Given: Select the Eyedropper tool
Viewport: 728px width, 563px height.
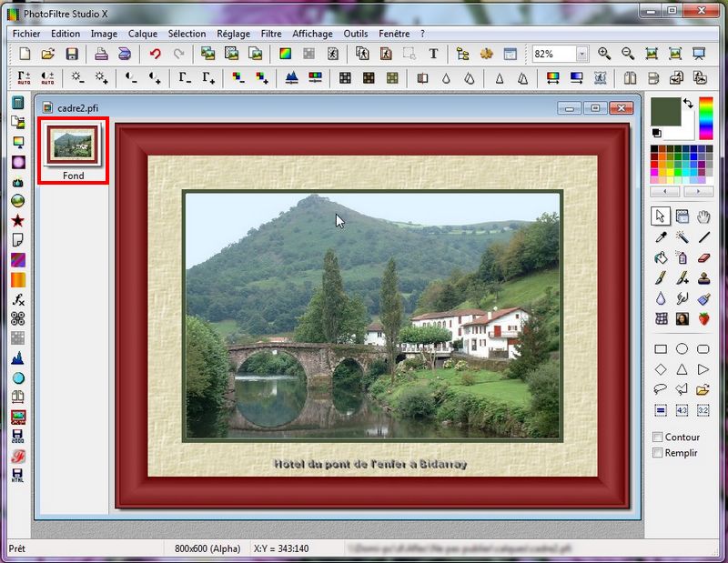Looking at the screenshot, I should [661, 237].
